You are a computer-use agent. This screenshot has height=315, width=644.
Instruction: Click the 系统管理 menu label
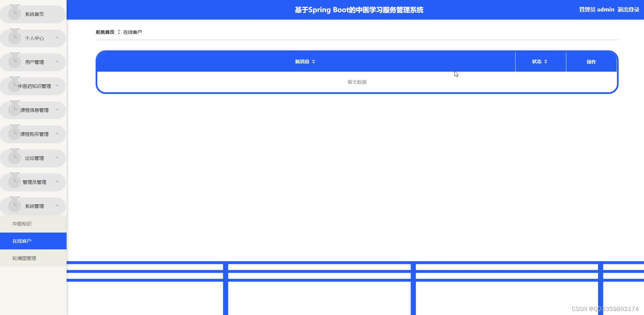click(x=34, y=206)
